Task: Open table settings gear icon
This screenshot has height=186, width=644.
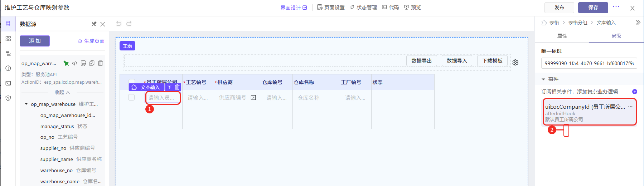Action: tap(515, 63)
